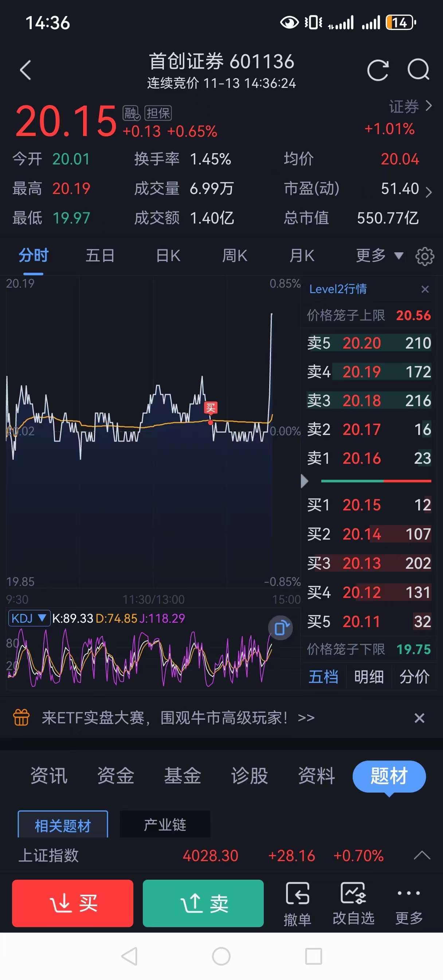Viewport: 443px width, 980px height.
Task: Open 证券 sector link
Action: pos(410,106)
